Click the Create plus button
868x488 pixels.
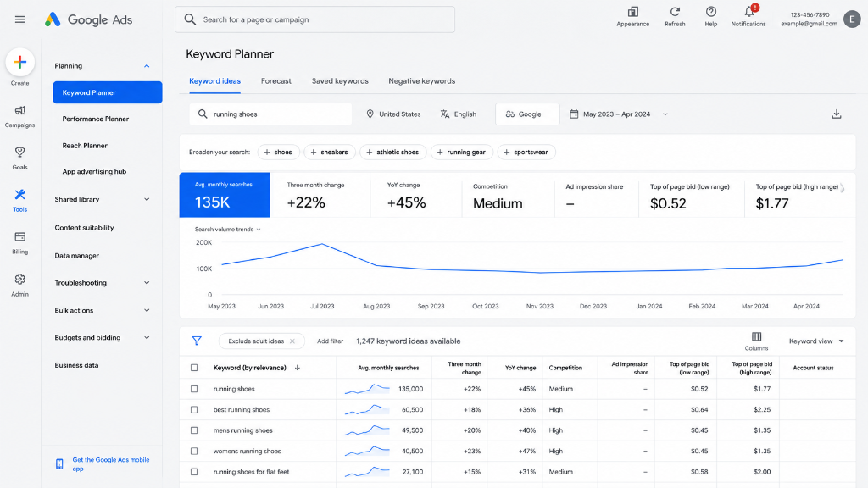point(20,62)
